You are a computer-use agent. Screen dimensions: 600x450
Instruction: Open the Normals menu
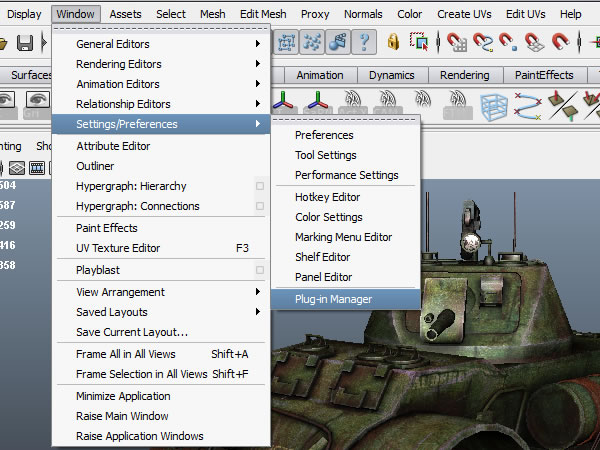[363, 14]
